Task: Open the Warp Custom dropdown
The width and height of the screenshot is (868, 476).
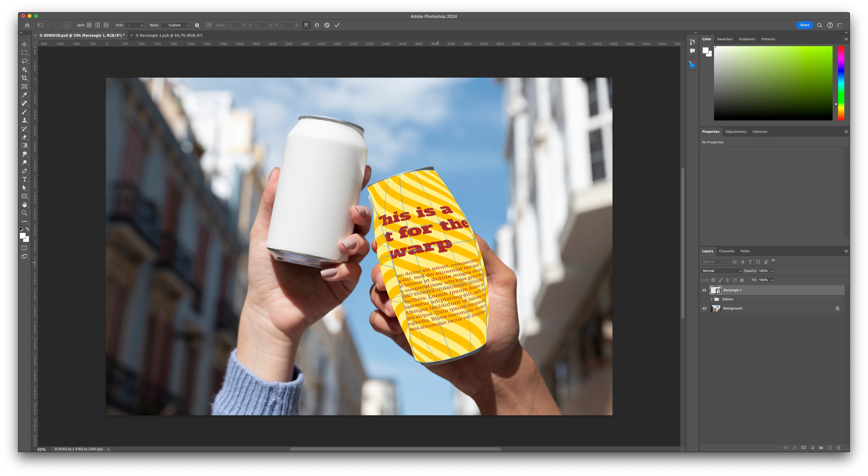Action: (x=175, y=25)
